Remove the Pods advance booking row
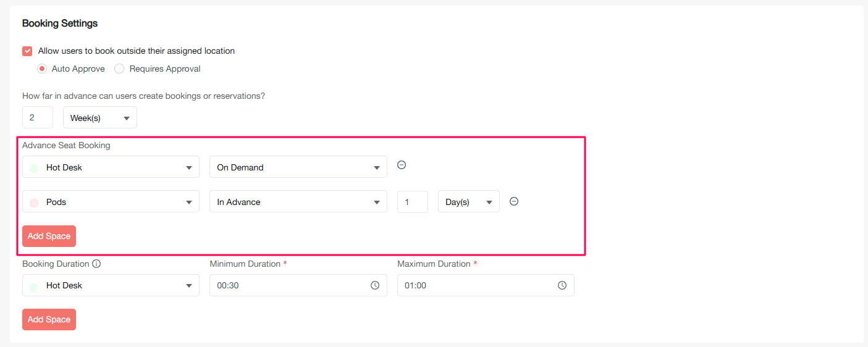The height and width of the screenshot is (347, 868). (x=514, y=201)
